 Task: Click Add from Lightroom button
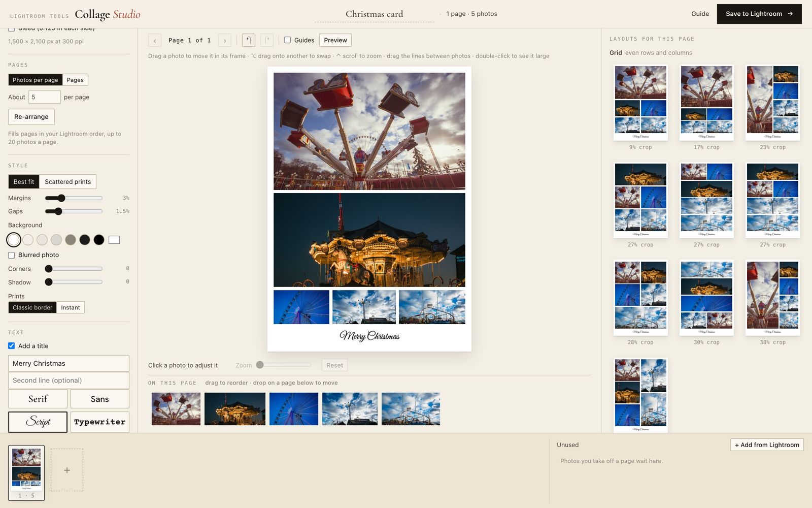pos(767,445)
